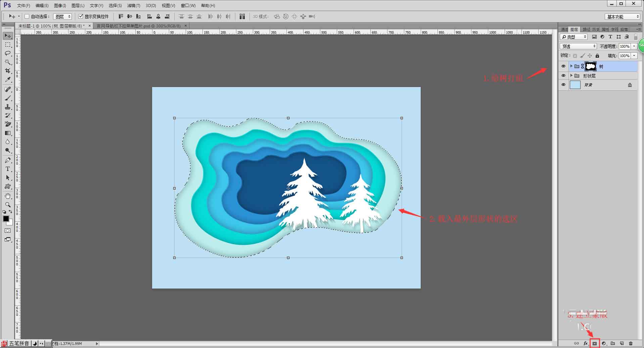
Task: Select the Lasso tool
Action: [x=8, y=53]
